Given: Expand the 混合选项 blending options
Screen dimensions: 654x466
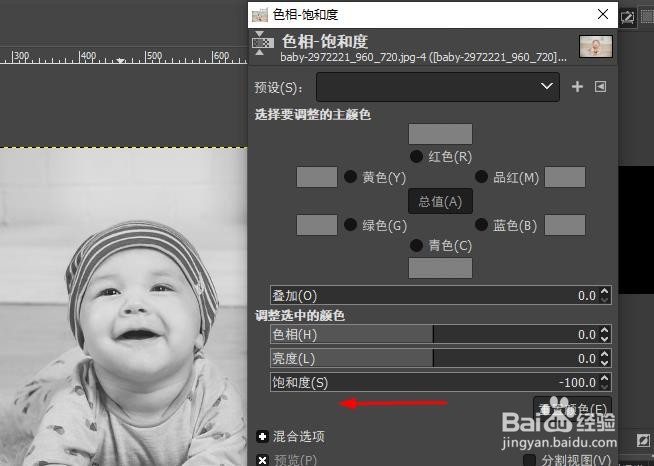Looking at the screenshot, I should point(262,436).
